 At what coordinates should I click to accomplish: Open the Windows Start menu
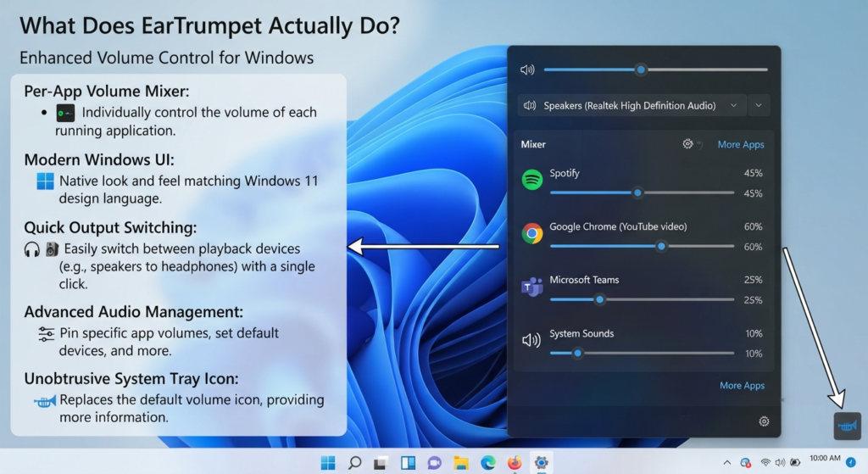click(x=328, y=462)
